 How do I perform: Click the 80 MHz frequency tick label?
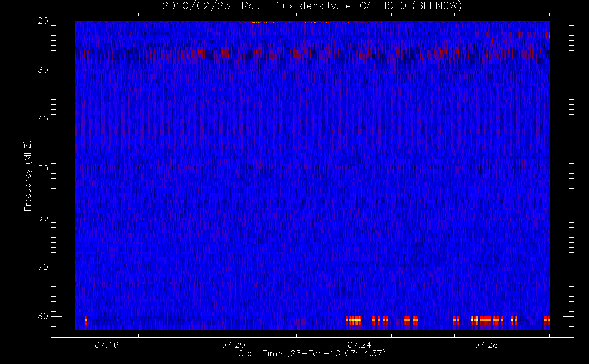(43, 316)
